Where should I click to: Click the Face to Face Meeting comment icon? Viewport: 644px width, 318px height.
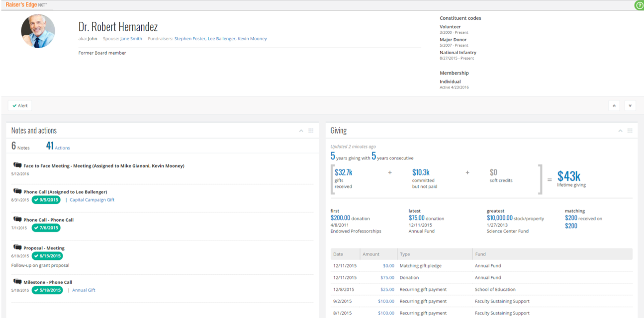[x=17, y=165]
